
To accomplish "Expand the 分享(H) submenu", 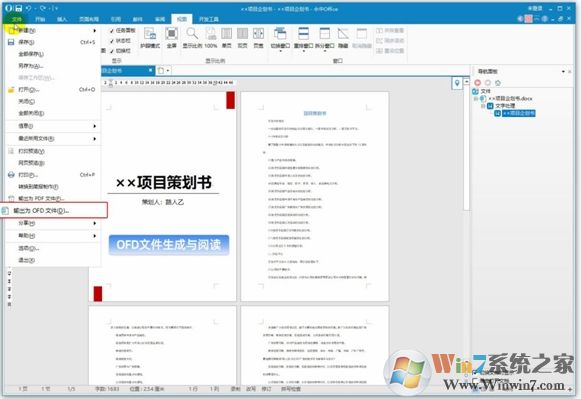I will point(52,223).
